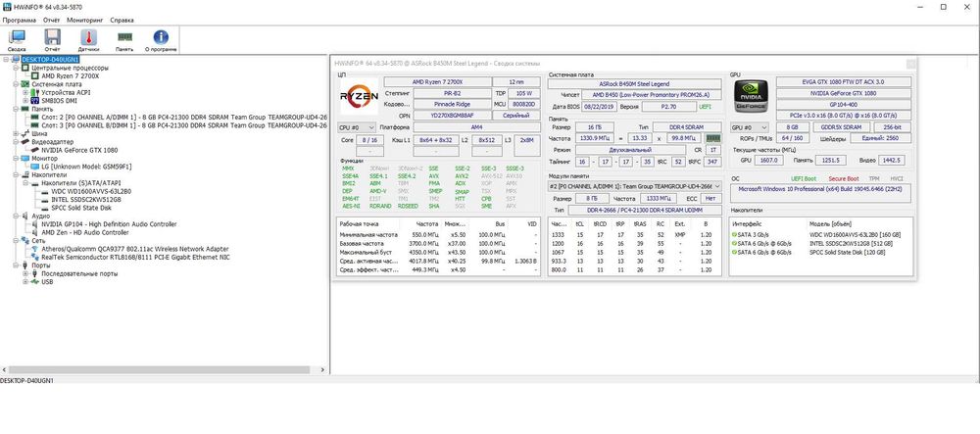Expand the SMBIOS DMI tree node
This screenshot has width=980, height=434.
[x=26, y=101]
